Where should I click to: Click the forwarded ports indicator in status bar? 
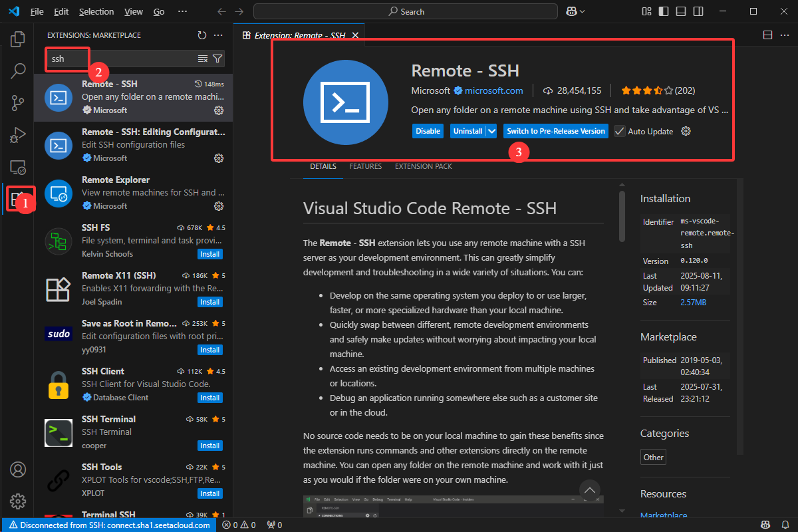[273, 525]
